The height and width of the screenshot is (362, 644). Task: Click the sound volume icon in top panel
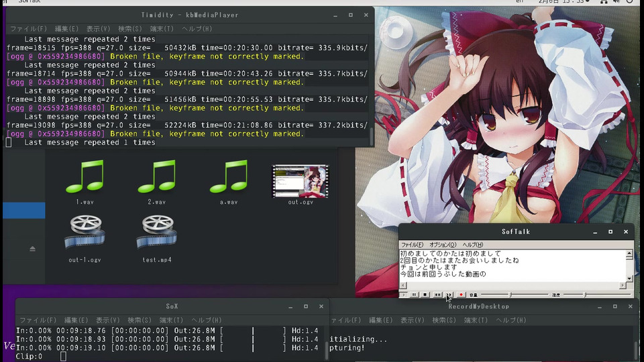pyautogui.click(x=616, y=1)
